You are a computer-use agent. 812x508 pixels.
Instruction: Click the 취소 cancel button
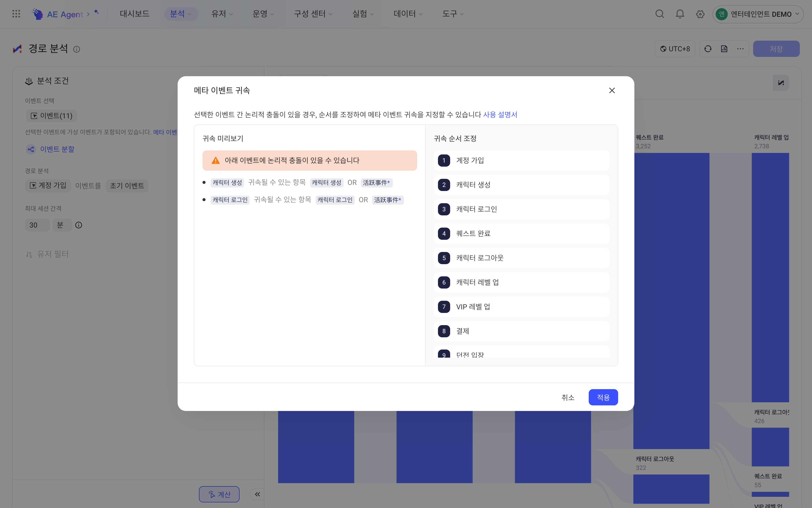click(x=568, y=397)
